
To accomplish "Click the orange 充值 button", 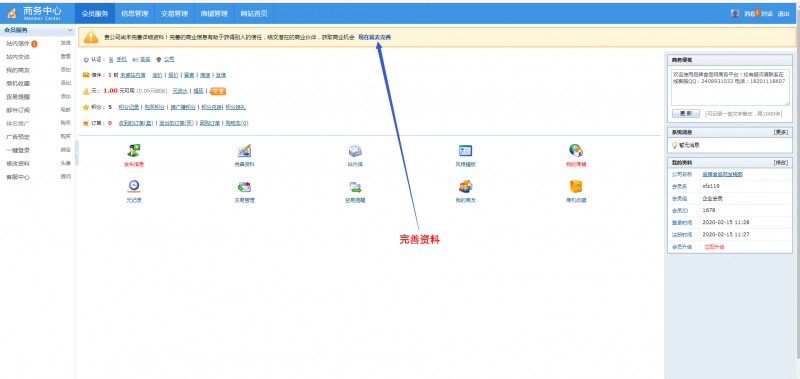I will pos(217,91).
